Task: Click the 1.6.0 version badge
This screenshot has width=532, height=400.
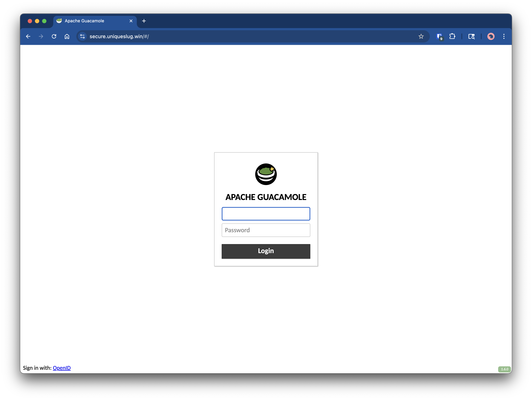Action: [504, 369]
